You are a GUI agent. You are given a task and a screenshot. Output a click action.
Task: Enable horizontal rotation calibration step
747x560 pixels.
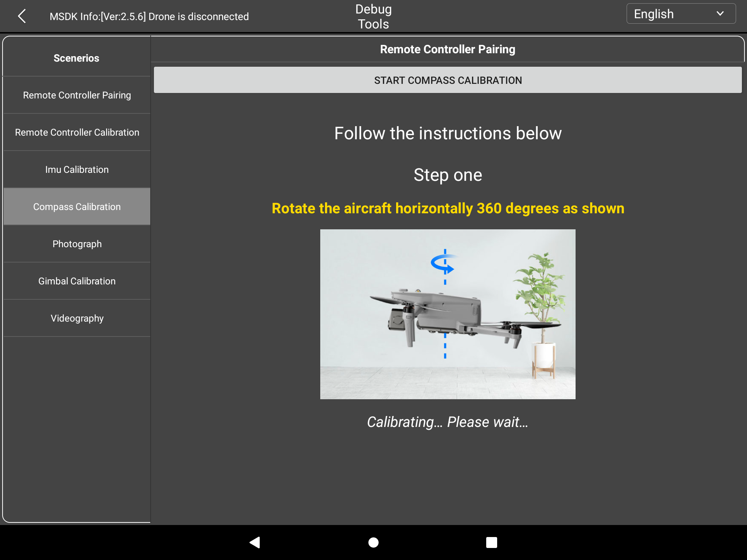448,80
